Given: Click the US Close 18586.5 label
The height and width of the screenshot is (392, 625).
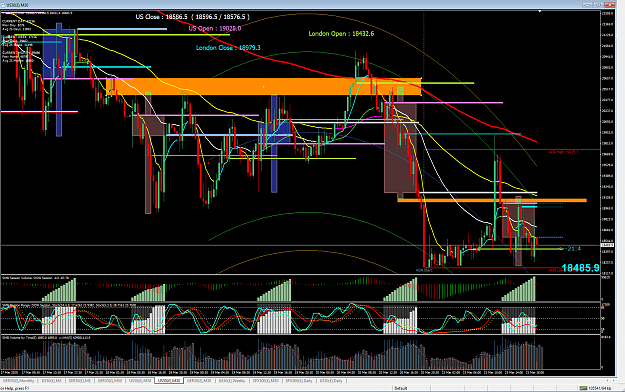Looking at the screenshot, I should tap(193, 17).
